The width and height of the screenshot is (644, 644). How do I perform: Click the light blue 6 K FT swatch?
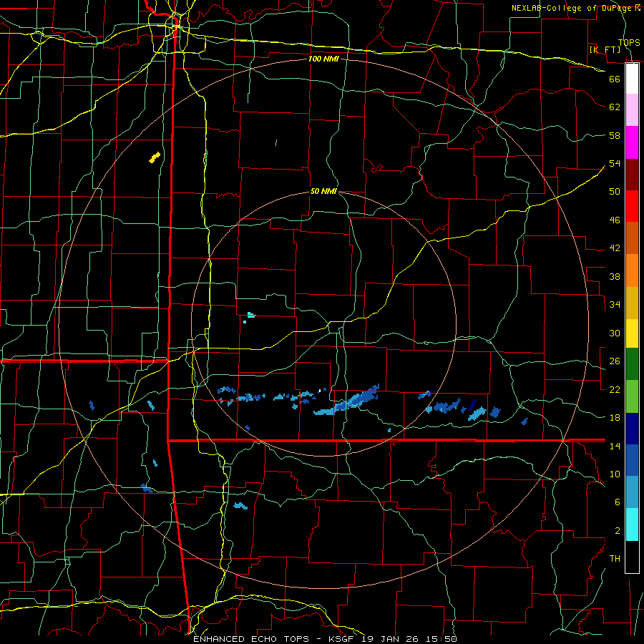632,492
